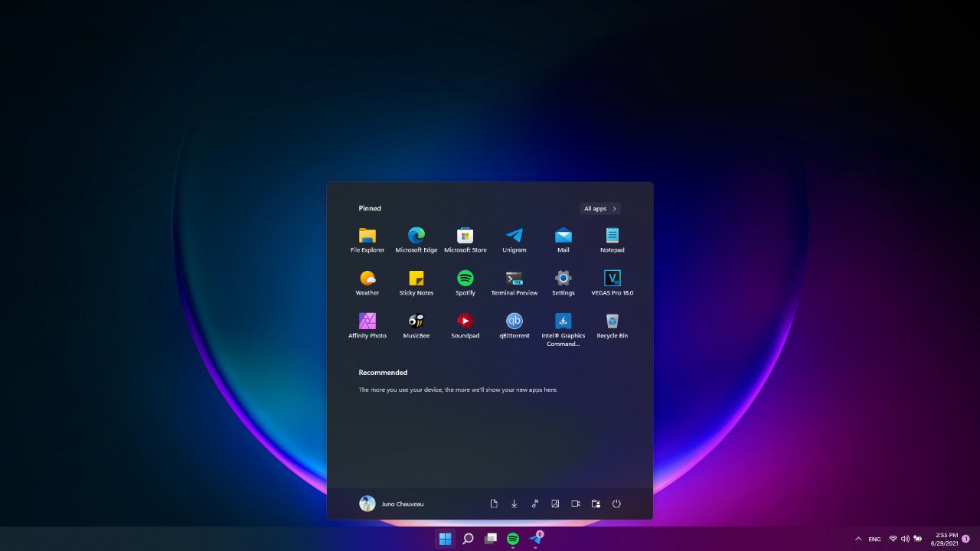Open Search from the taskbar
Image resolution: width=980 pixels, height=551 pixels.
point(468,539)
